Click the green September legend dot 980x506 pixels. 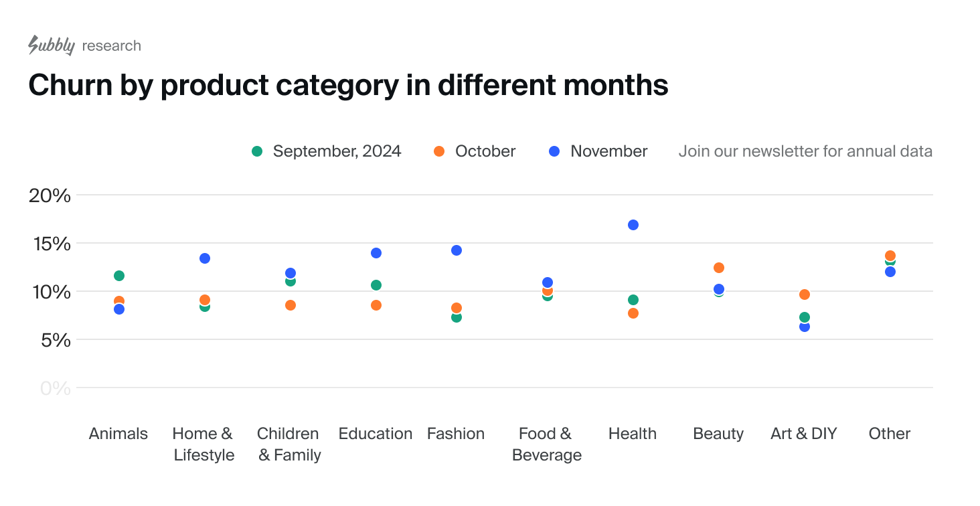257,151
